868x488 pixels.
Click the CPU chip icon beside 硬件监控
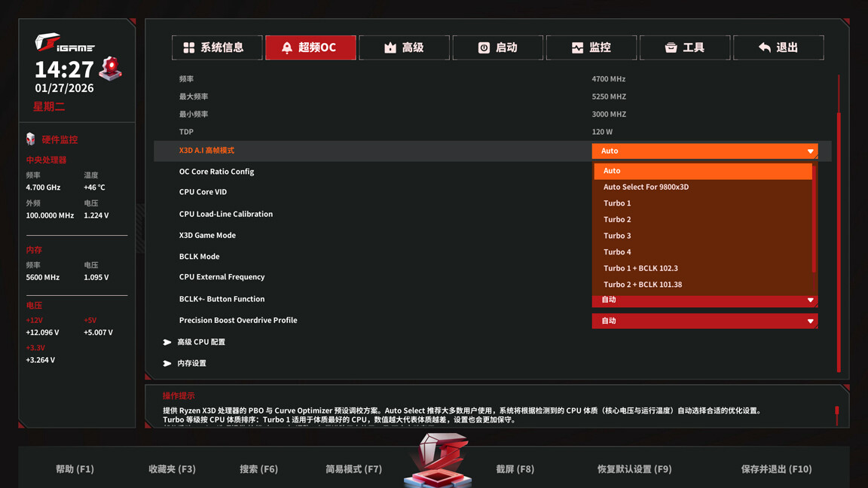tap(29, 139)
